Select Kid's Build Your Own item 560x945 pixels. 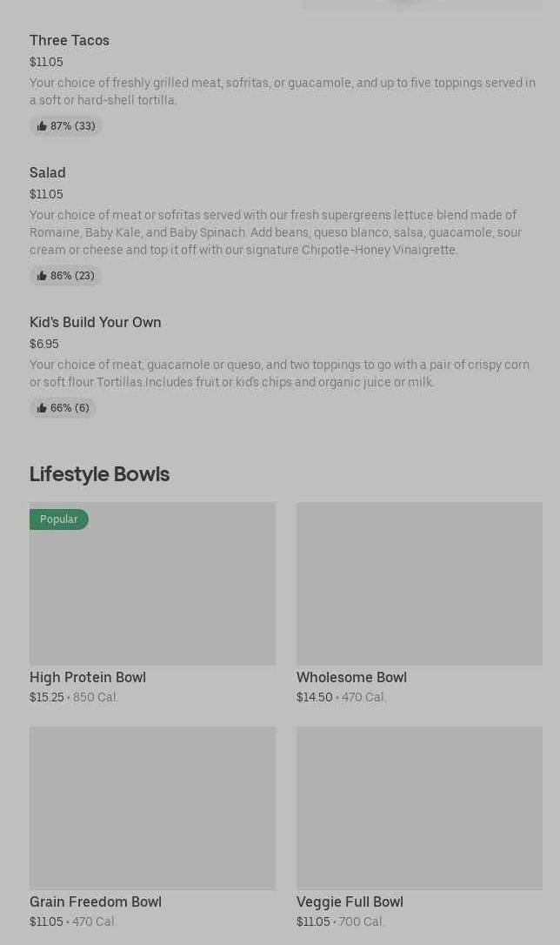coord(96,322)
